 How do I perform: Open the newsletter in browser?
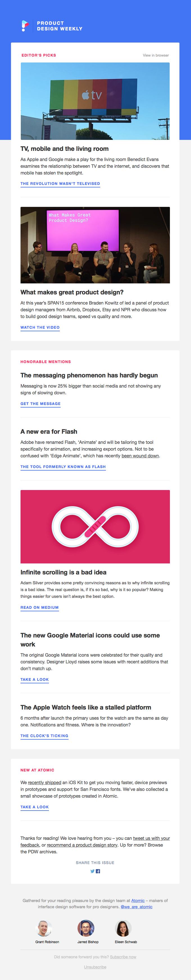[x=156, y=55]
